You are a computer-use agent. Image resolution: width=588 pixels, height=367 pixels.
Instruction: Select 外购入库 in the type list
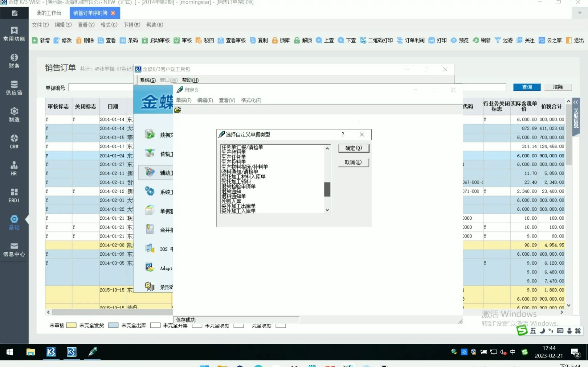point(231,201)
